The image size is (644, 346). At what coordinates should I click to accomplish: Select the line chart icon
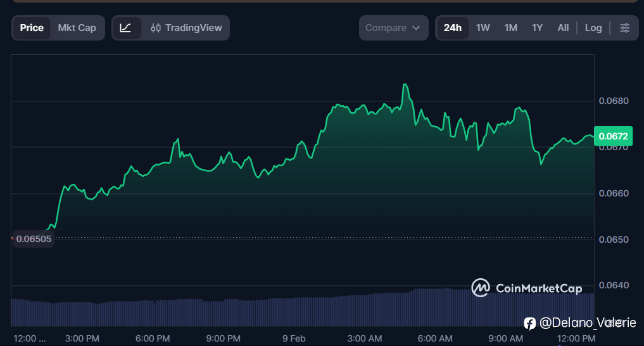[125, 28]
